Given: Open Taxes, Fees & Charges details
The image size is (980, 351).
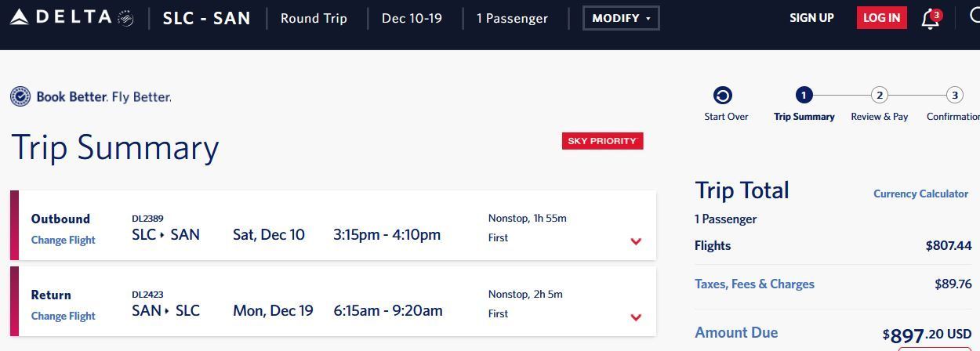Looking at the screenshot, I should click(754, 284).
